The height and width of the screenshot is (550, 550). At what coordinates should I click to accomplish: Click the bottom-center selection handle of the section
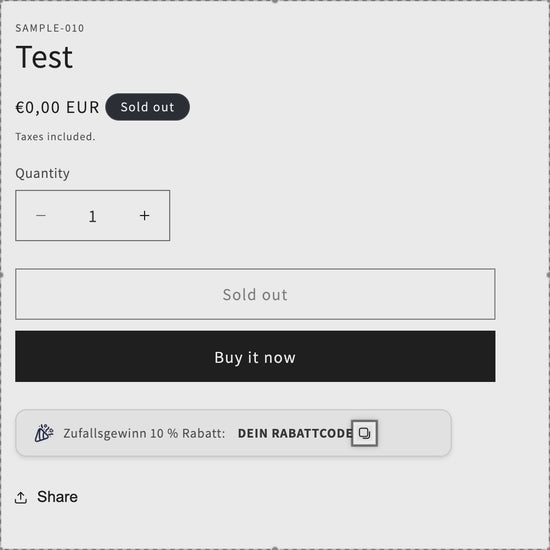(x=275, y=549)
